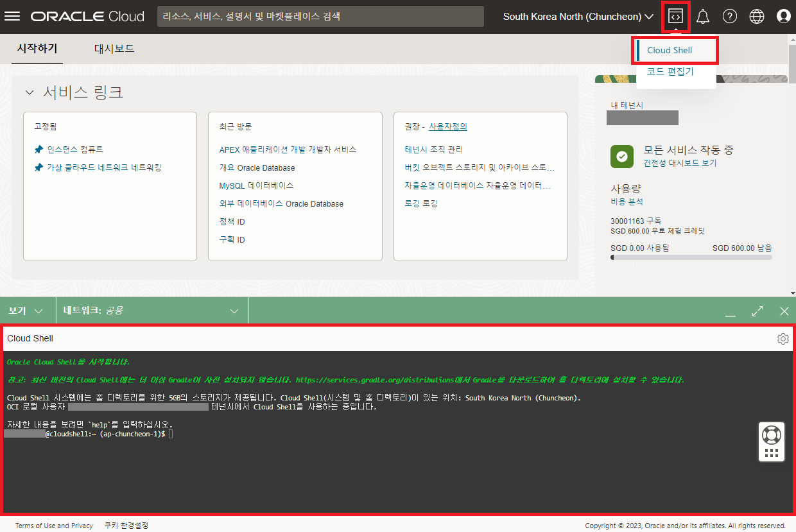Open 인스턴스 컴퓨트 pinned link
This screenshot has height=532, width=796.
(x=75, y=150)
